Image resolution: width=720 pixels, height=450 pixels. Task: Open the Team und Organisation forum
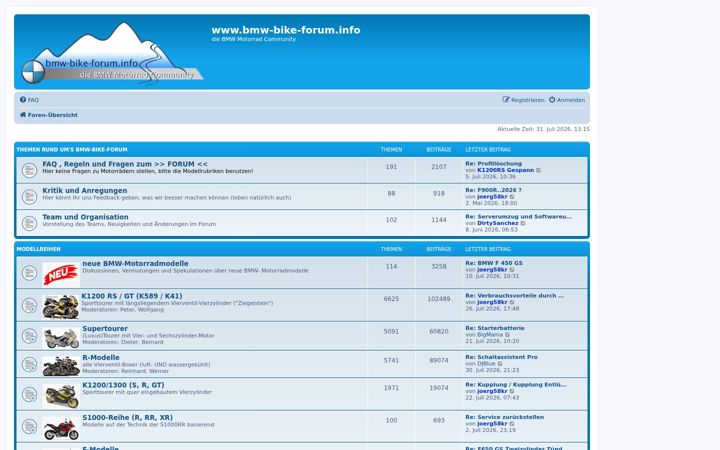[85, 217]
